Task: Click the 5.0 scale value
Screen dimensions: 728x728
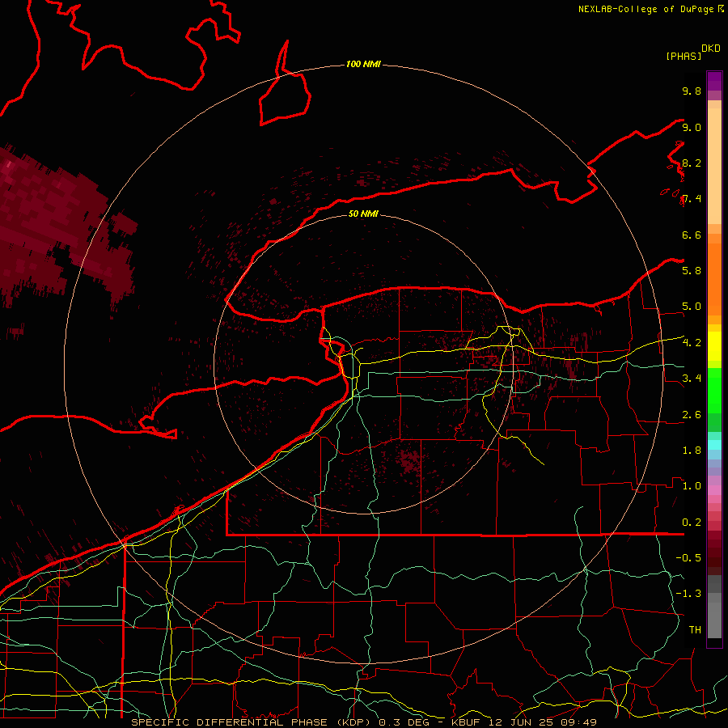Action: coord(692,307)
